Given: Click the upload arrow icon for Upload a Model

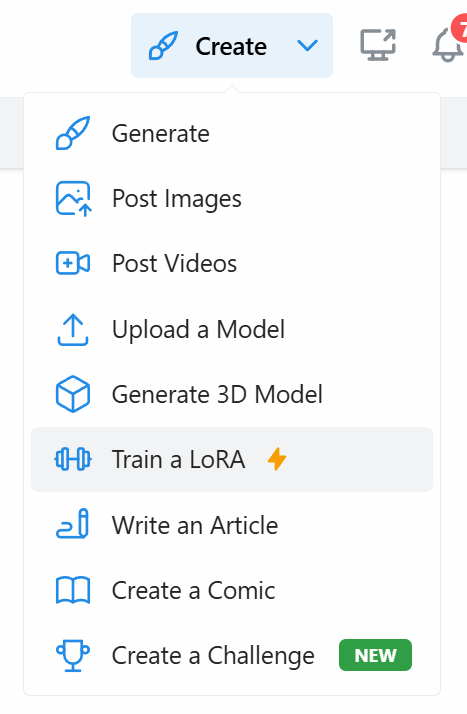Looking at the screenshot, I should pyautogui.click(x=73, y=329).
